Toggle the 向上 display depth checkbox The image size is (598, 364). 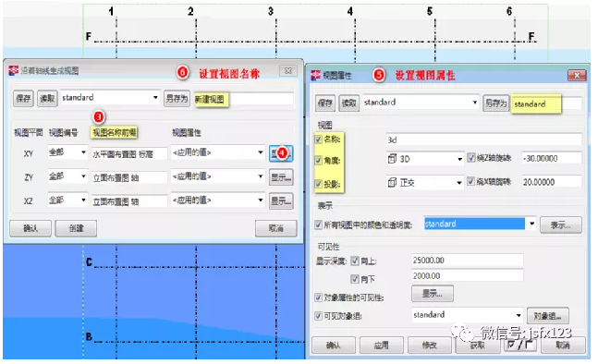click(x=355, y=261)
